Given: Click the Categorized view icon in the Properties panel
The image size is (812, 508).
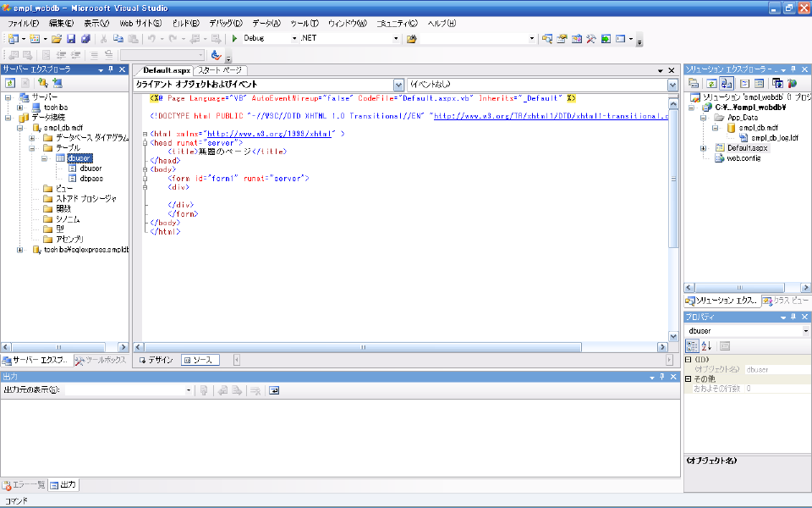Looking at the screenshot, I should coord(692,346).
